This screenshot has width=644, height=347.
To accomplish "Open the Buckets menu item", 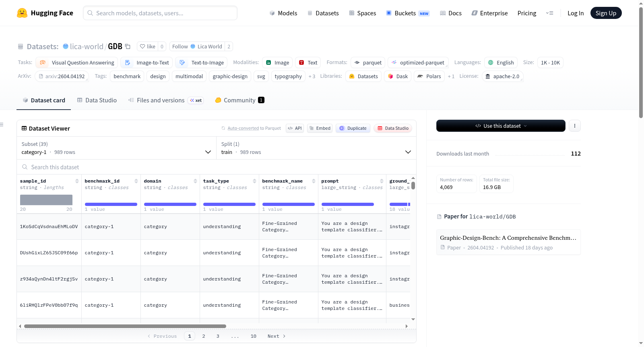I will pyautogui.click(x=408, y=13).
